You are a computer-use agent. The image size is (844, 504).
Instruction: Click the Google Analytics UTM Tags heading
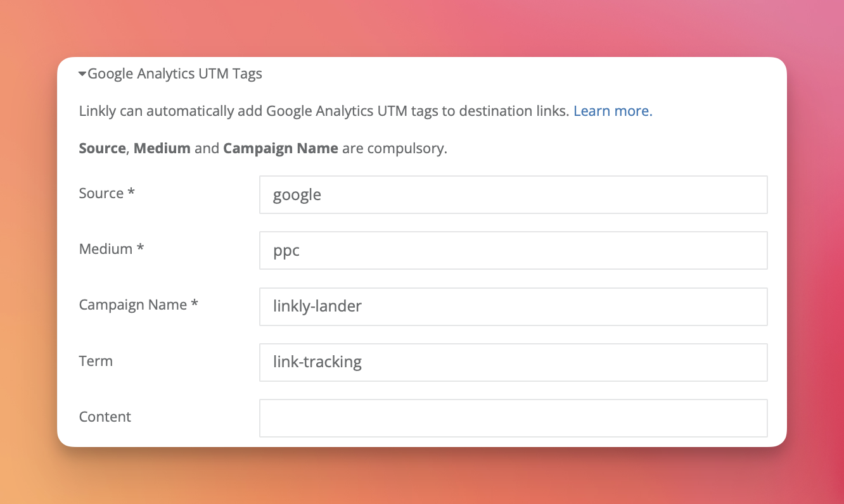(176, 73)
